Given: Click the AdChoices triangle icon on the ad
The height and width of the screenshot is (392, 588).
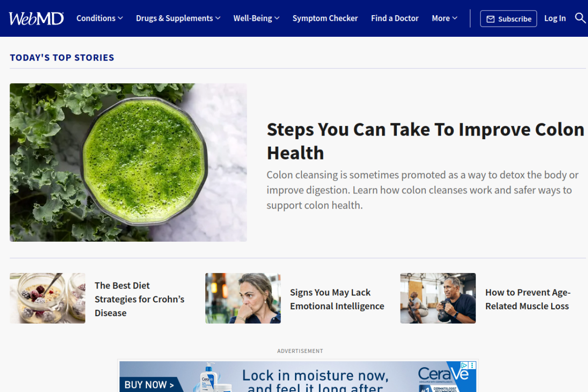Looking at the screenshot, I should pyautogui.click(x=464, y=365).
